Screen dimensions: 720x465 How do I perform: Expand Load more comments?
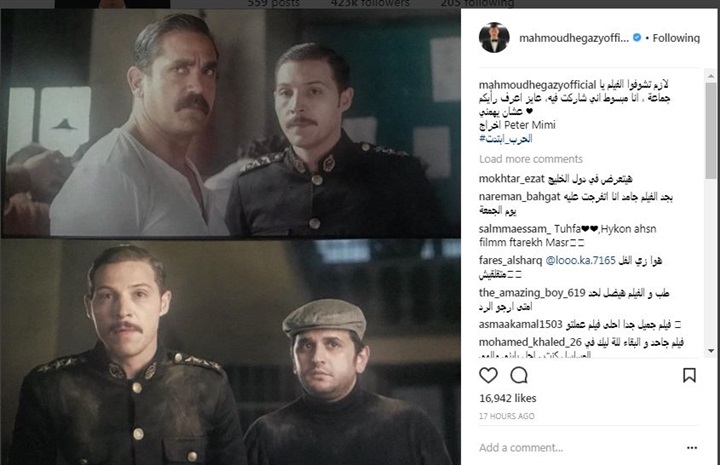click(x=530, y=159)
